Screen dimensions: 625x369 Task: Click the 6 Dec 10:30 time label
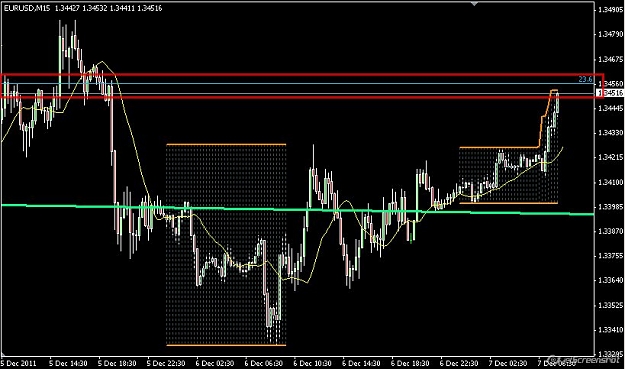click(312, 363)
